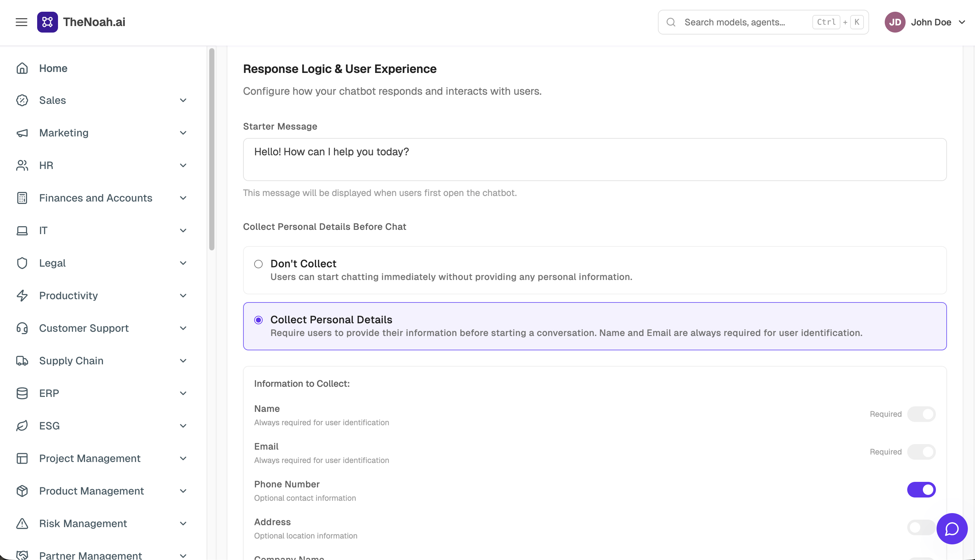
Task: Click the Customer Support headset icon
Action: [x=22, y=328]
